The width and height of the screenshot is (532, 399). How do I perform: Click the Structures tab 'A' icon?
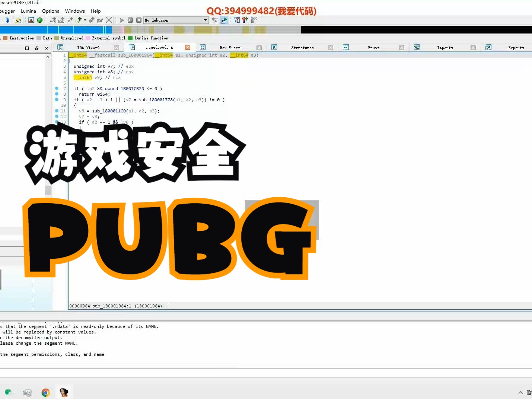pos(274,47)
